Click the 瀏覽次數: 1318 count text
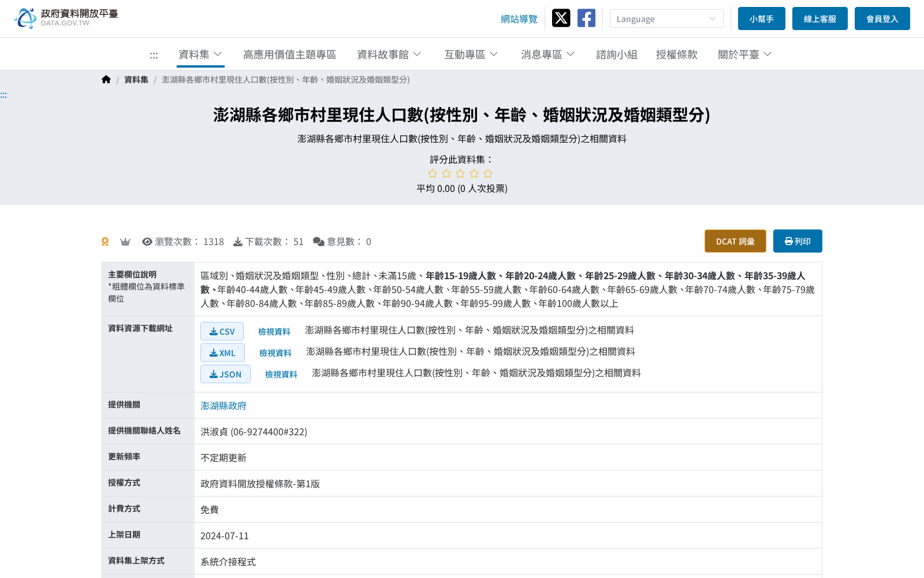 point(189,242)
